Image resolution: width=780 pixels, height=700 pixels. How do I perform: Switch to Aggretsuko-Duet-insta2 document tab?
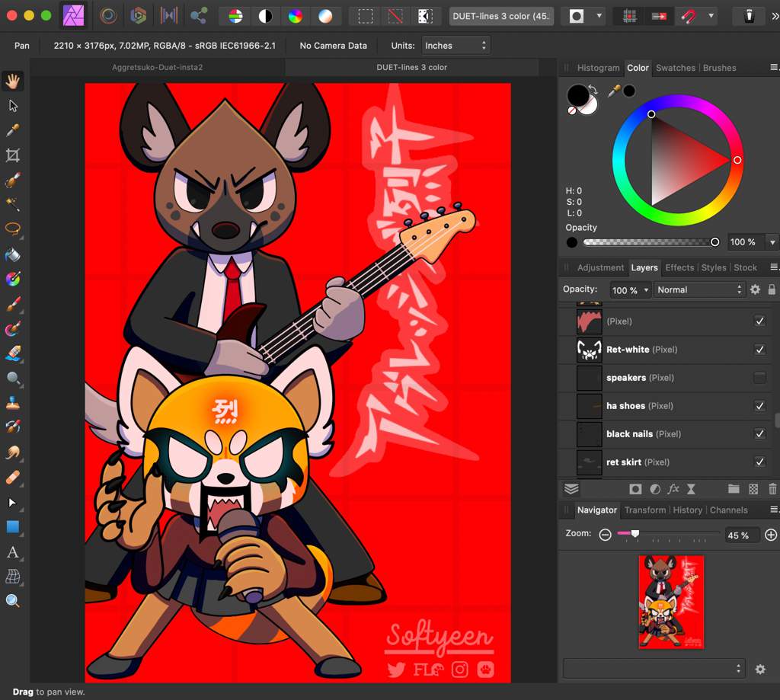tap(157, 67)
